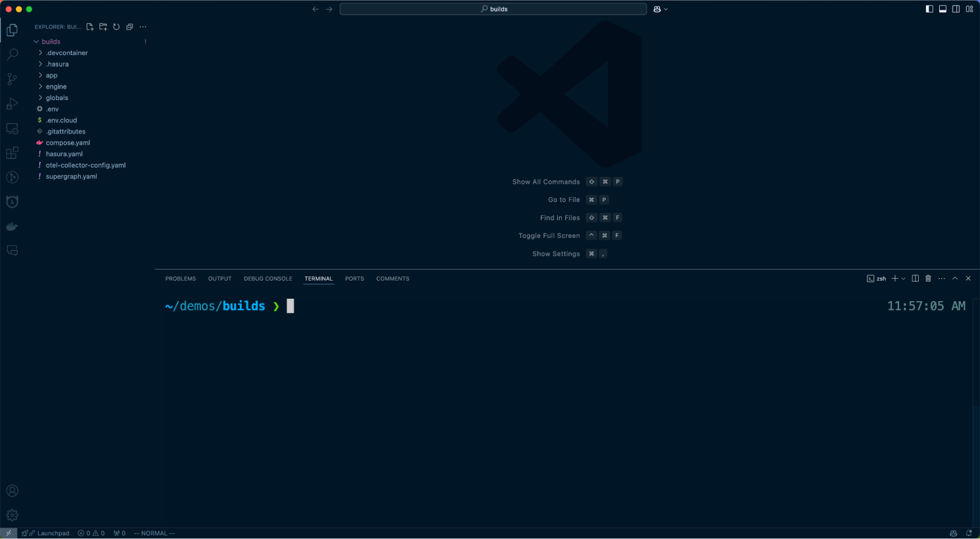
Task: Open the Manage gear settings icon
Action: [12, 515]
